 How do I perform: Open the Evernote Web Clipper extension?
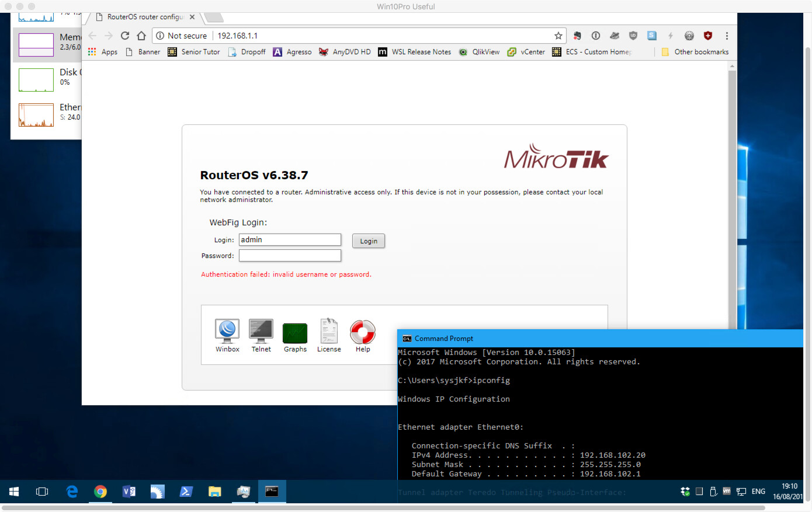click(x=577, y=36)
